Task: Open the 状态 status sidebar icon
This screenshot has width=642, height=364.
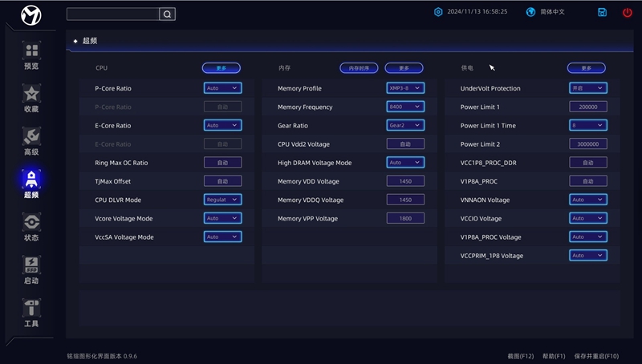Action: tap(31, 227)
